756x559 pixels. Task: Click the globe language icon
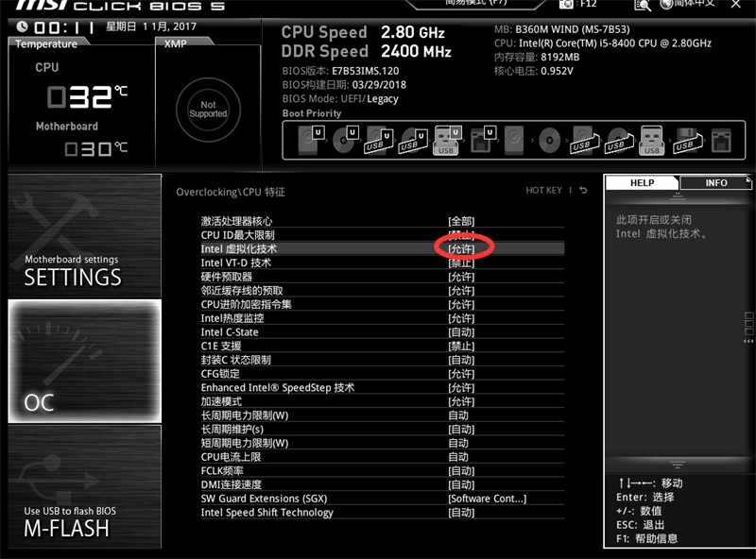pyautogui.click(x=666, y=4)
